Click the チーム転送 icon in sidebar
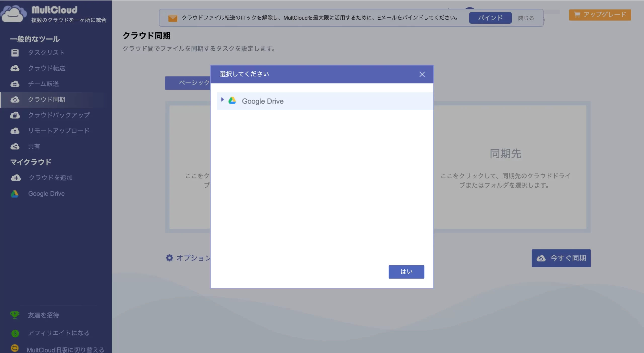Viewport: 644px width, 353px height. [15, 84]
